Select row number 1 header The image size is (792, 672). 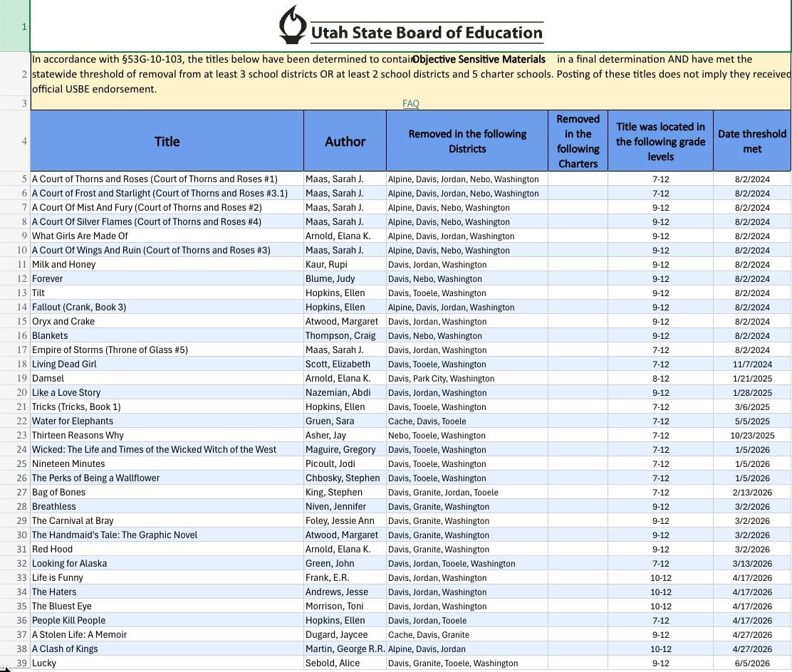pyautogui.click(x=15, y=26)
